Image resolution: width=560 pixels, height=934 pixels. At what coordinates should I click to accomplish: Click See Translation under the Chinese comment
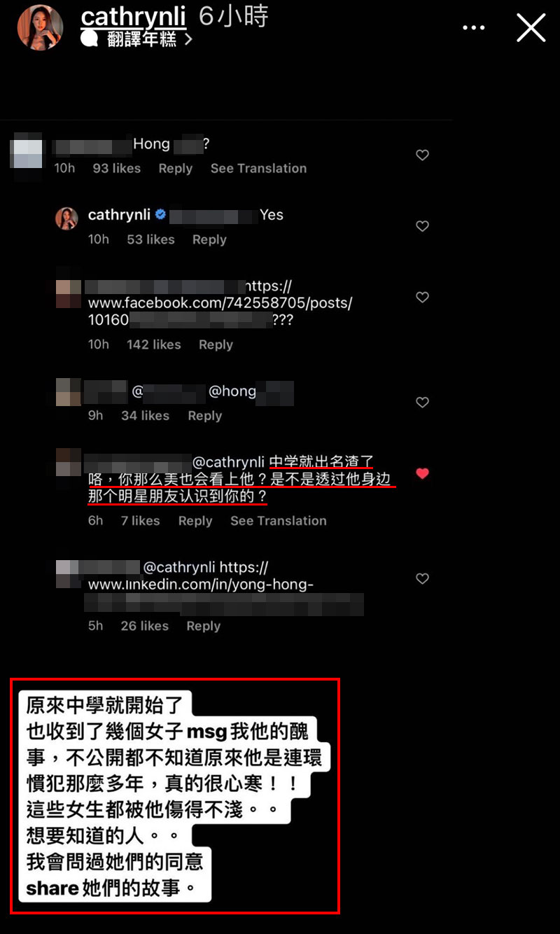coord(278,521)
